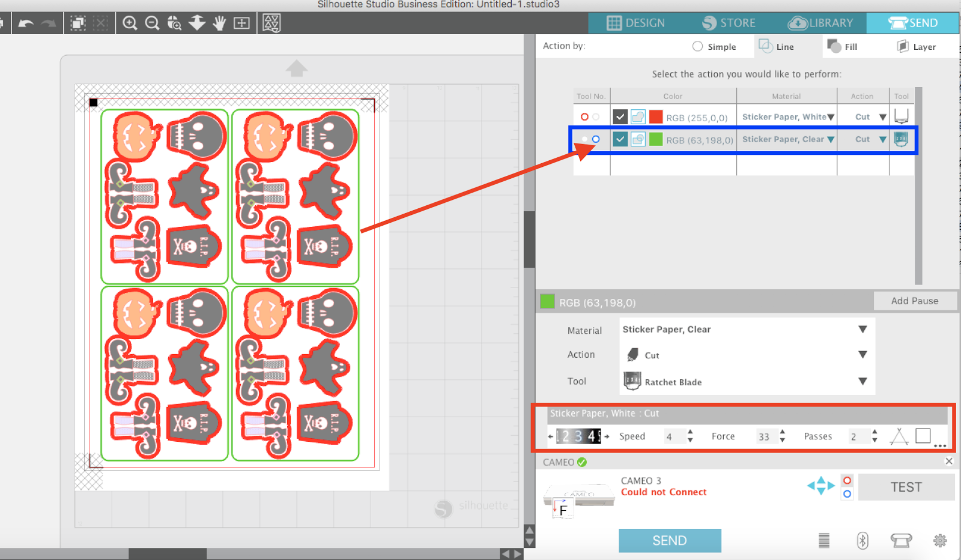Click the Add Pause button
The height and width of the screenshot is (560, 961).
point(915,301)
